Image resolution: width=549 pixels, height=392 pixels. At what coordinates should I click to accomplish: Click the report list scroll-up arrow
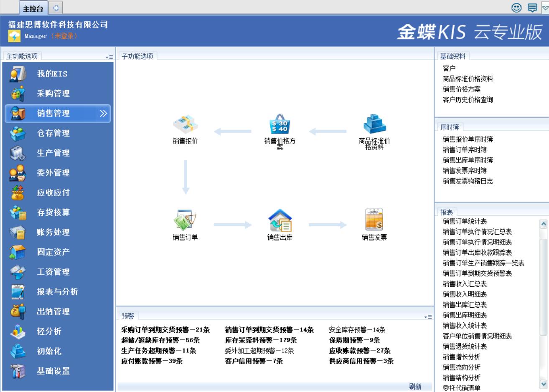[x=544, y=224]
